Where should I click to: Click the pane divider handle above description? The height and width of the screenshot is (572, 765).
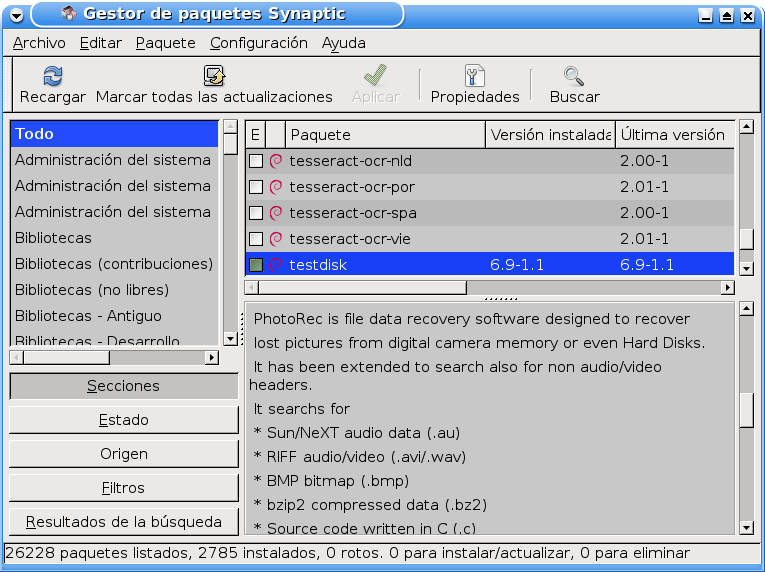(x=501, y=299)
